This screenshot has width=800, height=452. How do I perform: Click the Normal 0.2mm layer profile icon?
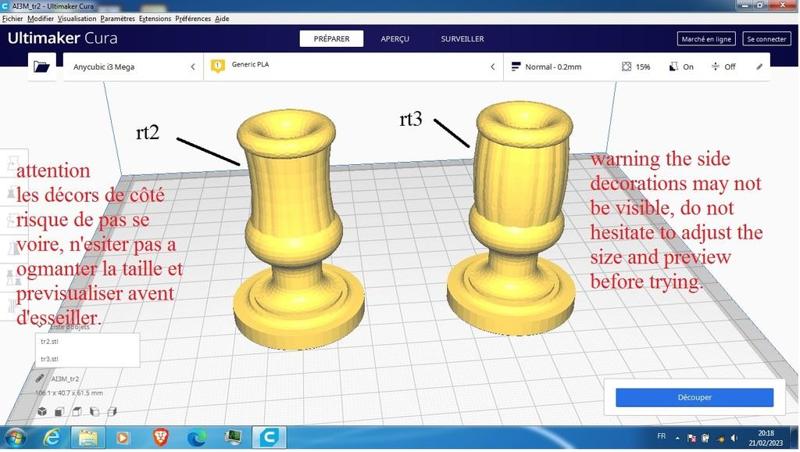pyautogui.click(x=516, y=67)
